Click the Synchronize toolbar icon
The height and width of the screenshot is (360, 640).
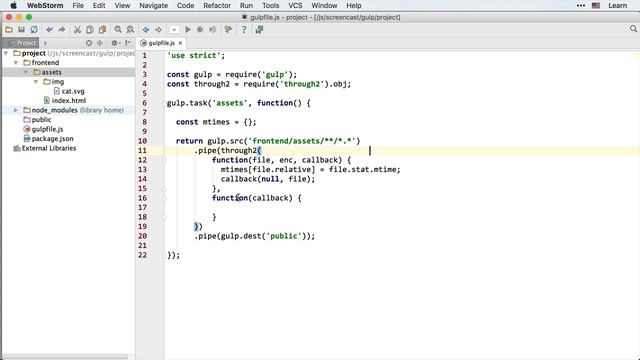point(34,30)
